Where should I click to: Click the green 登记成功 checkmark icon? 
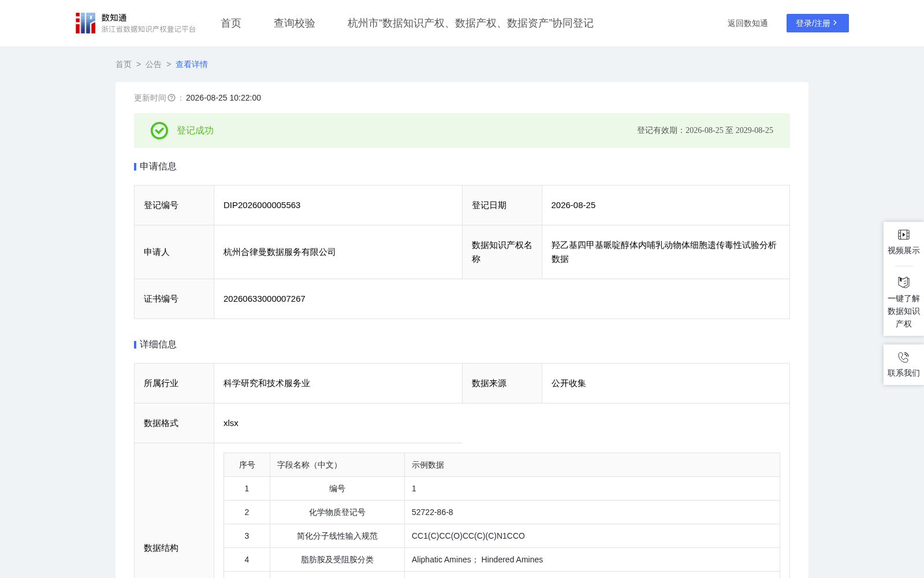pyautogui.click(x=159, y=131)
